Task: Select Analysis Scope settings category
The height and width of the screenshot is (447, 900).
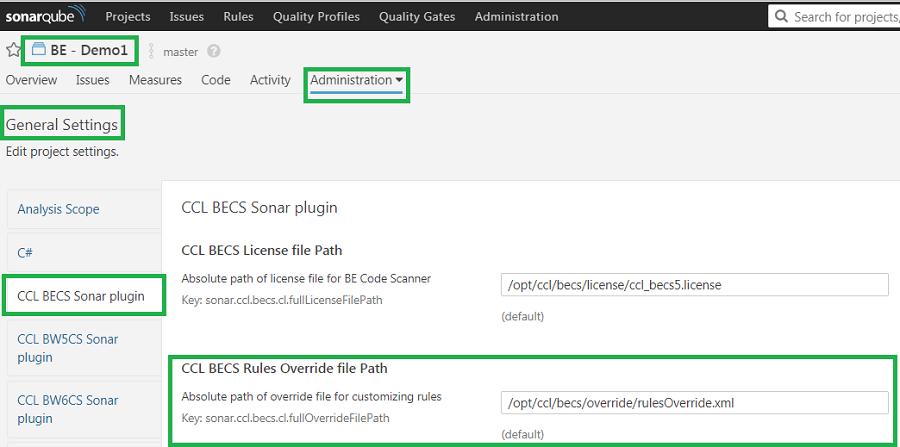Action: [x=84, y=209]
